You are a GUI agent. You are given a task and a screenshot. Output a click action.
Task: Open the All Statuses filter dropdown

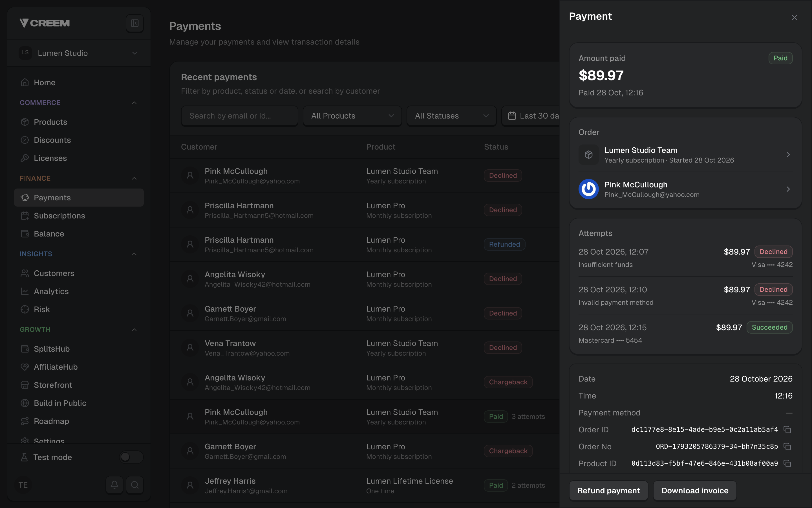coord(451,116)
